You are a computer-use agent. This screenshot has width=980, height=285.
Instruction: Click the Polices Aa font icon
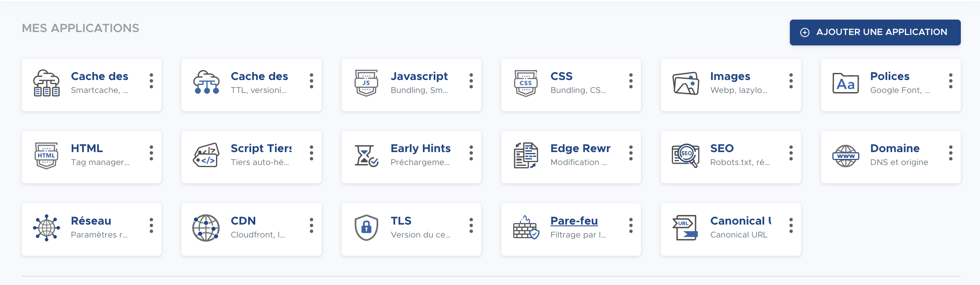pyautogui.click(x=846, y=83)
